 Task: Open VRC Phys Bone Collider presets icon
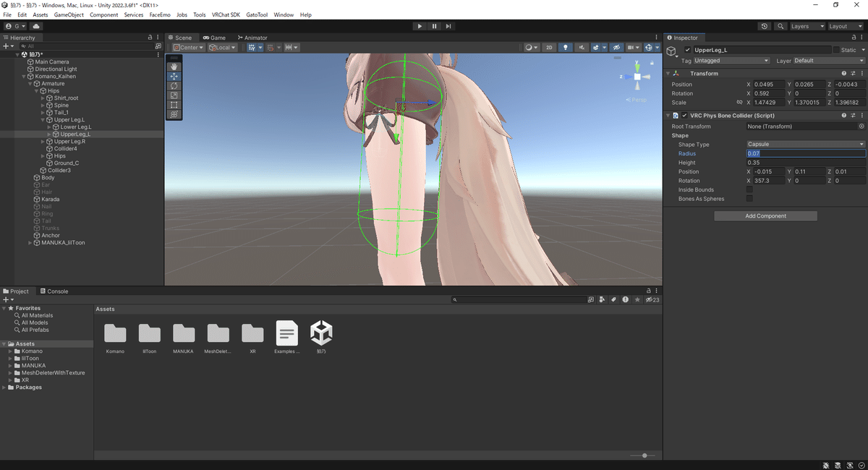point(852,115)
